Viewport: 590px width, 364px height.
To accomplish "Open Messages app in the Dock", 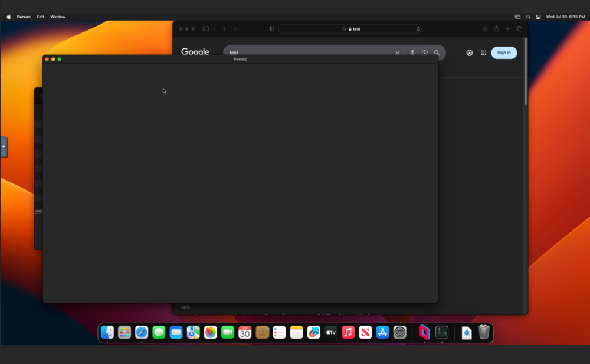I will [159, 332].
